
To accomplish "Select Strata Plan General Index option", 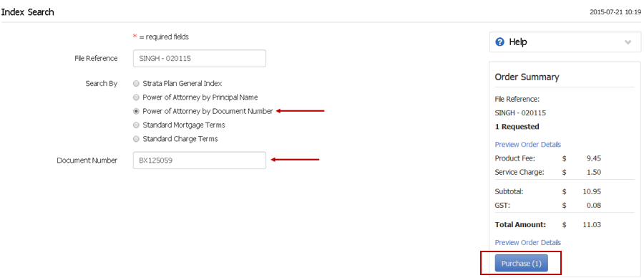I will coord(137,84).
